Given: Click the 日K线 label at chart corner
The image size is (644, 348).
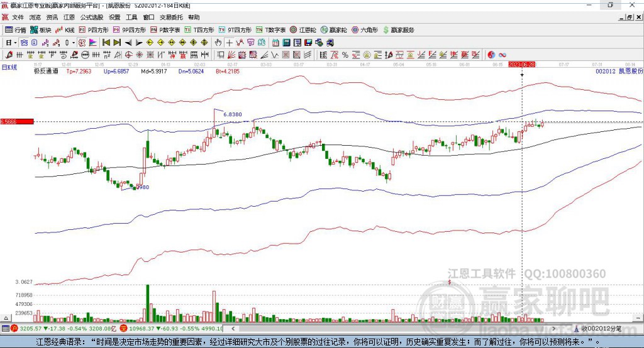Looking at the screenshot, I should (x=9, y=67).
